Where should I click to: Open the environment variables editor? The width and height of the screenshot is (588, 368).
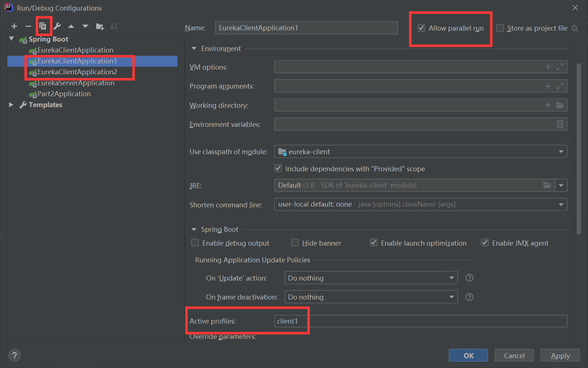pyautogui.click(x=560, y=124)
